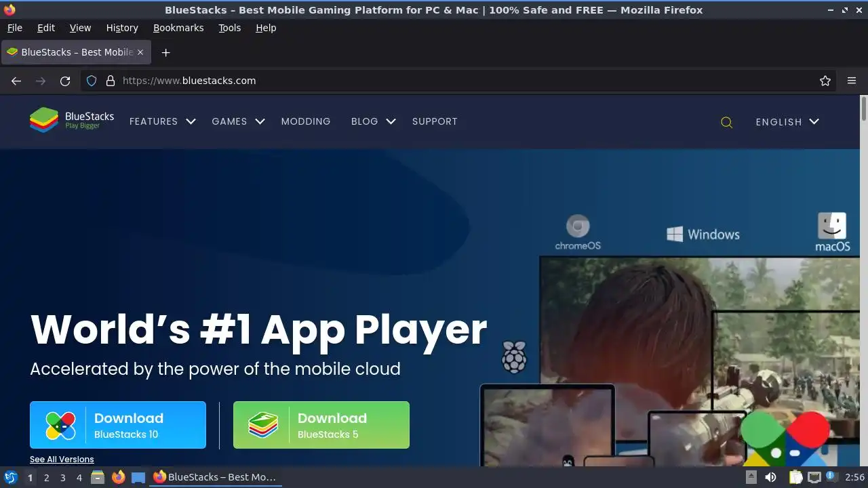Click the forward navigation arrow

click(x=41, y=81)
